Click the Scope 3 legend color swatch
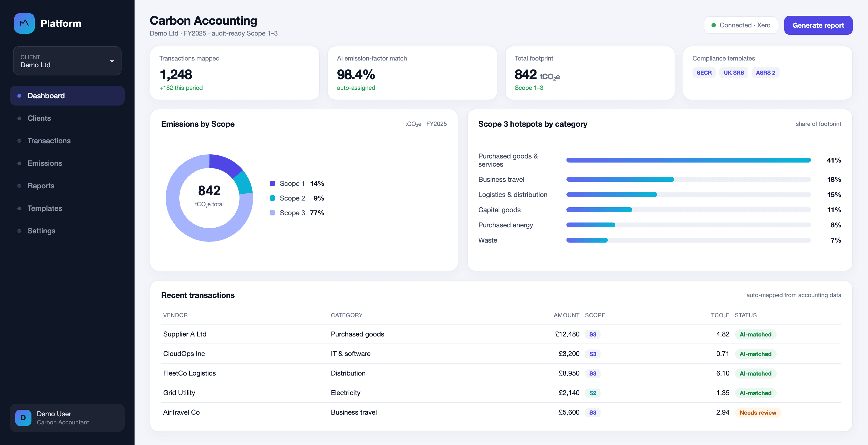Viewport: 868px width, 445px height. point(272,213)
